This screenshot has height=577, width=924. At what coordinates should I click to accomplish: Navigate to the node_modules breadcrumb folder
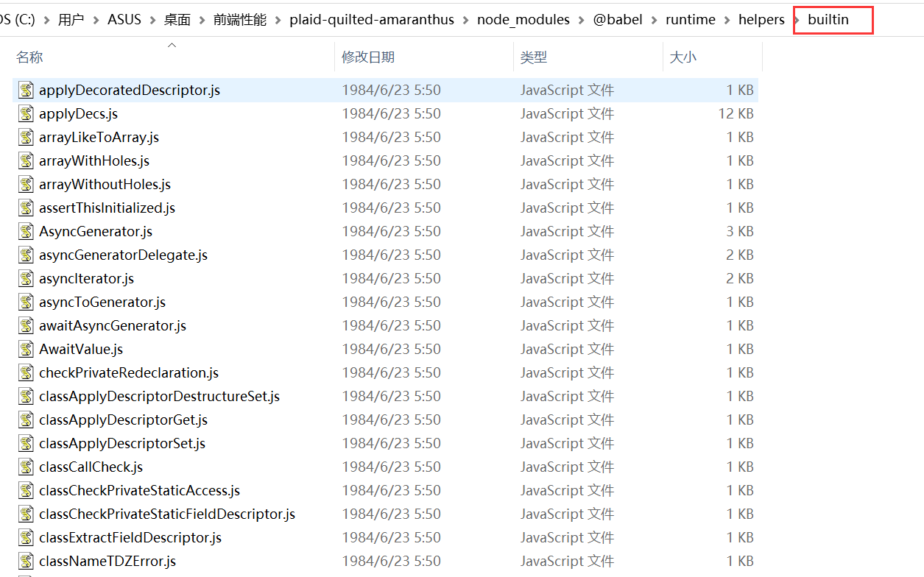pyautogui.click(x=523, y=20)
